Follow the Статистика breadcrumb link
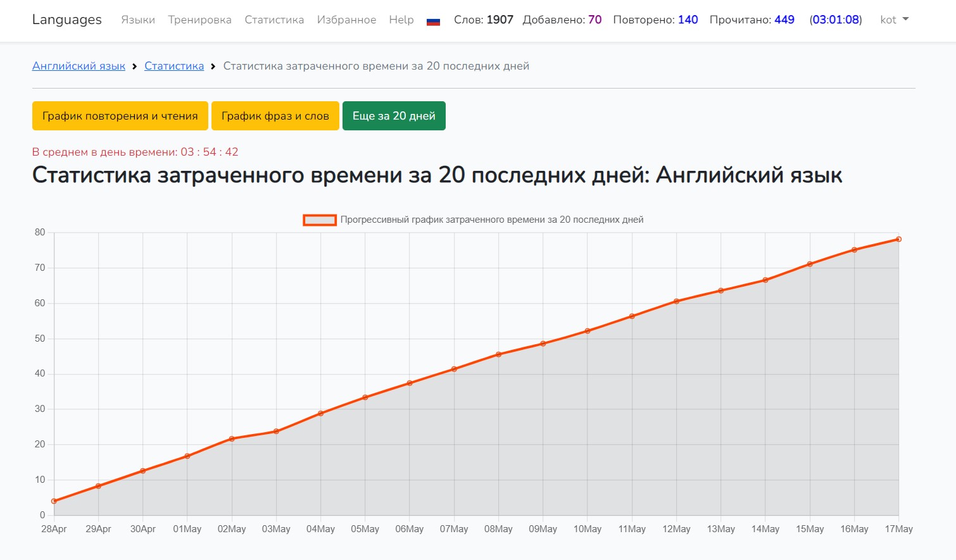 coord(174,66)
